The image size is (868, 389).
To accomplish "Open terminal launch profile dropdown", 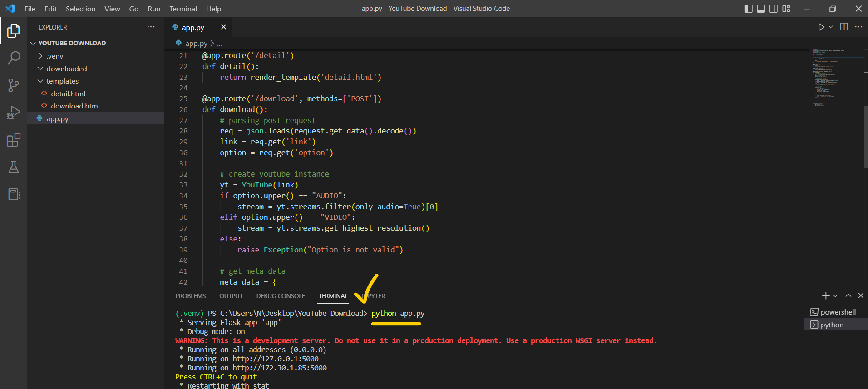I will (x=835, y=296).
